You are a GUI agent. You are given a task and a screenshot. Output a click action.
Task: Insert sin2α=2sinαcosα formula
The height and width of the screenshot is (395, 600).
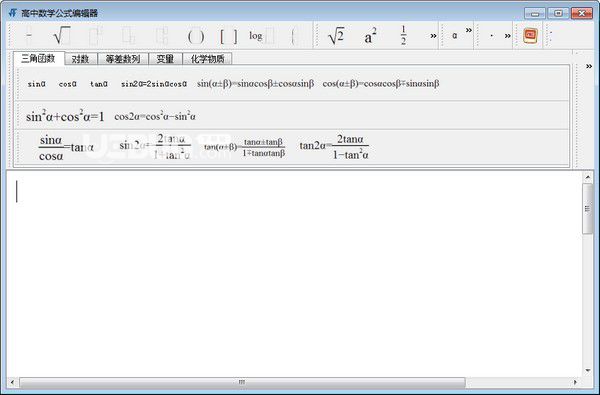point(154,84)
